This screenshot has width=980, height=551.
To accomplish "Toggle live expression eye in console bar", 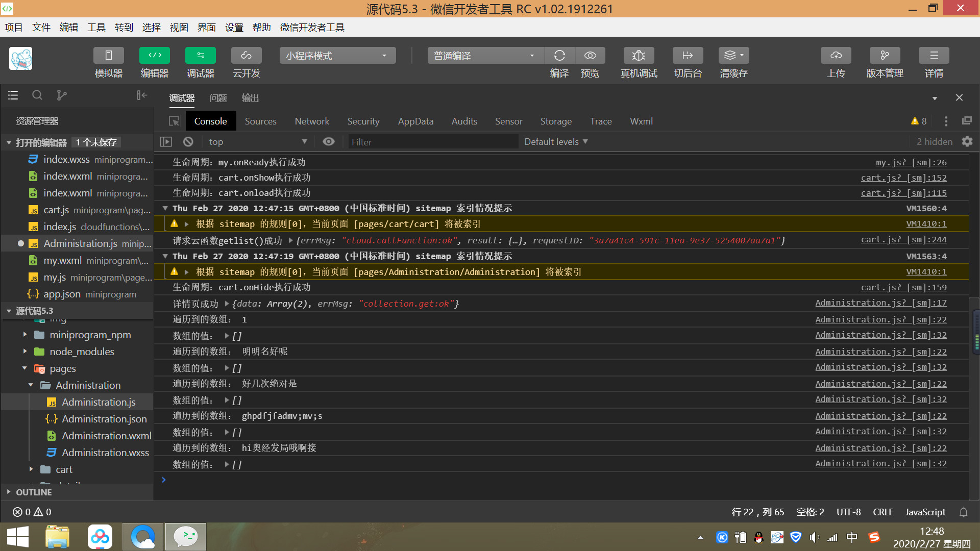I will pos(329,142).
